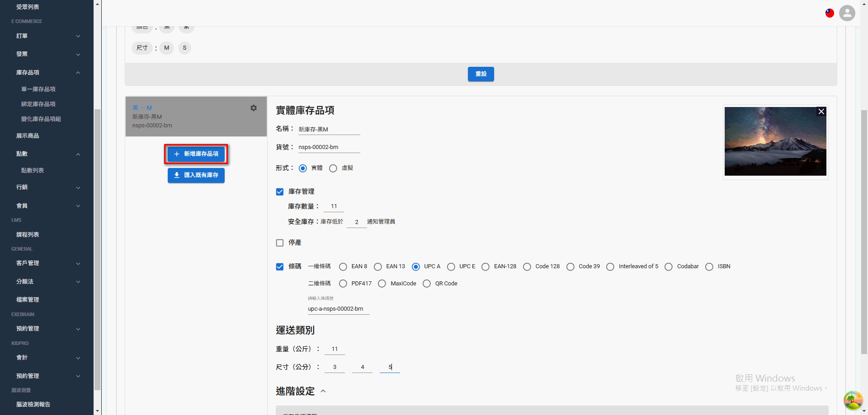Edit the 貨號 SKU field
This screenshot has height=415, width=868.
click(329, 147)
